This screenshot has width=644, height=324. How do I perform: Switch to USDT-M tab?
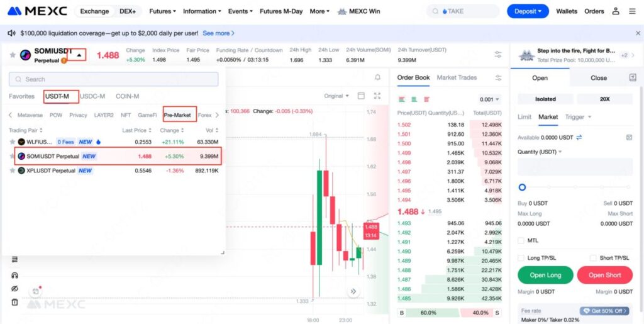click(x=57, y=96)
